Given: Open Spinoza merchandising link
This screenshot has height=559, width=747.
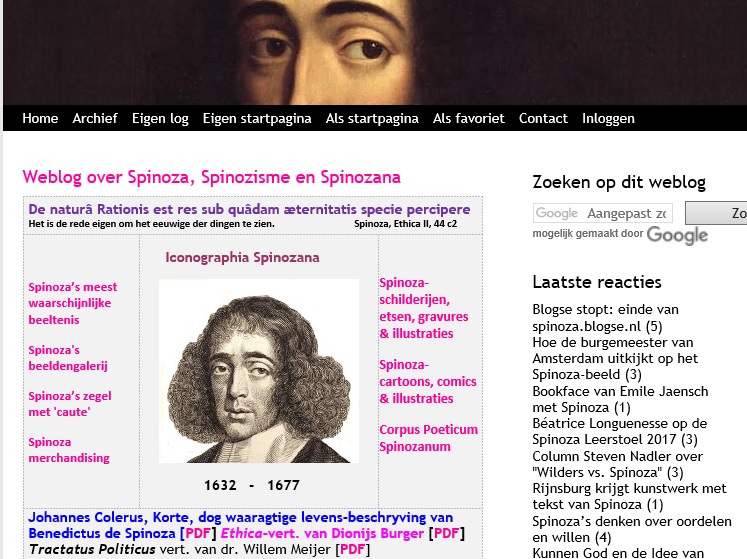Looking at the screenshot, I should (x=69, y=450).
